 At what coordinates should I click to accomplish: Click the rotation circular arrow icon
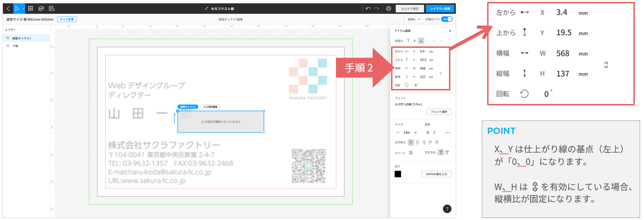pyautogui.click(x=406, y=85)
